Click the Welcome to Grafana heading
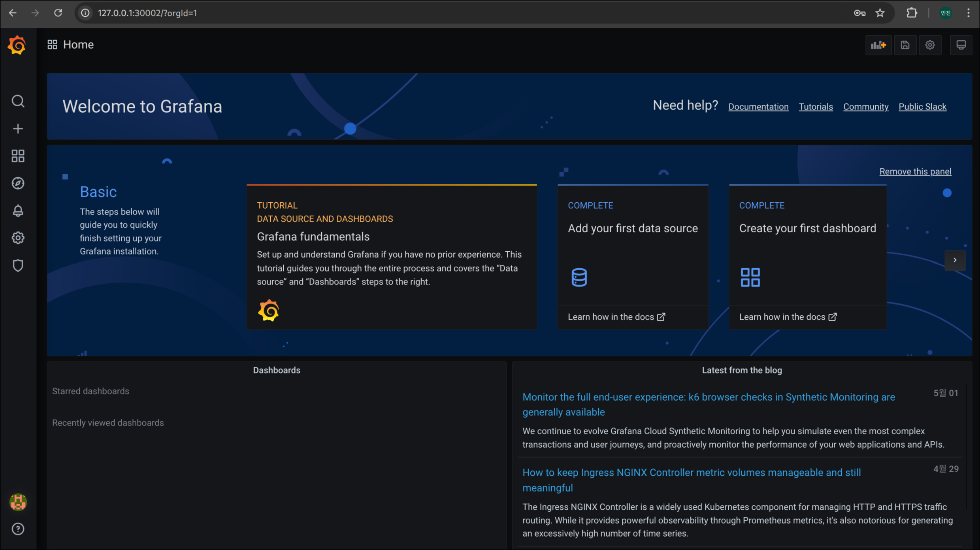The image size is (980, 550). [142, 107]
